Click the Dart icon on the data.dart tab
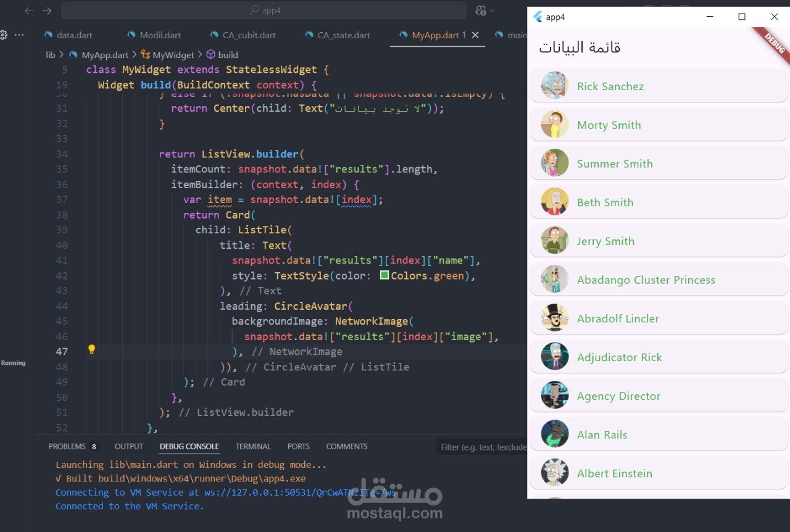Viewport: 790px width, 532px height. click(x=48, y=35)
